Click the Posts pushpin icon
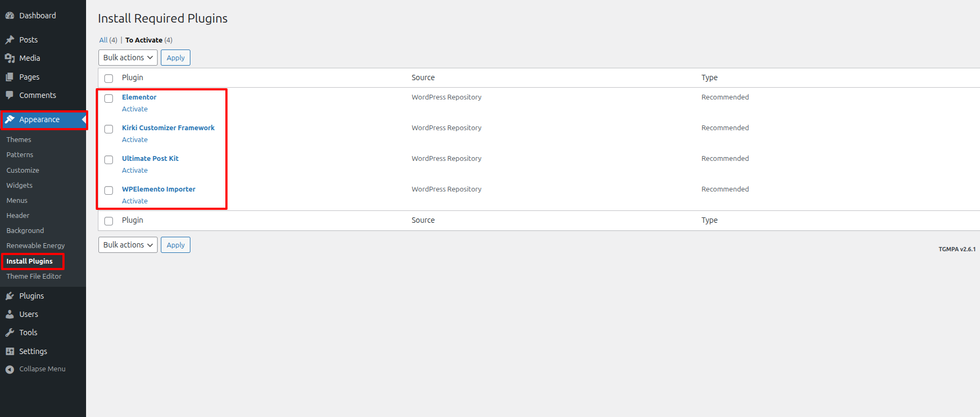 [10, 40]
